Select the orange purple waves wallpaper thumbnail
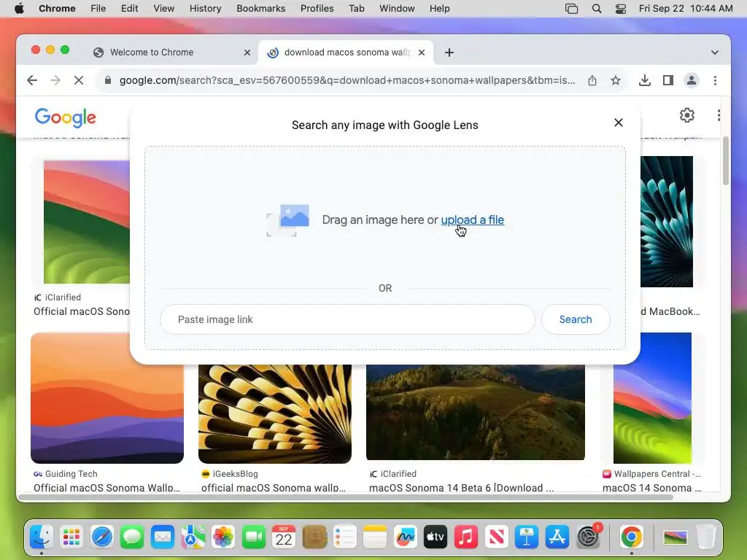The image size is (747, 560). pyautogui.click(x=107, y=398)
